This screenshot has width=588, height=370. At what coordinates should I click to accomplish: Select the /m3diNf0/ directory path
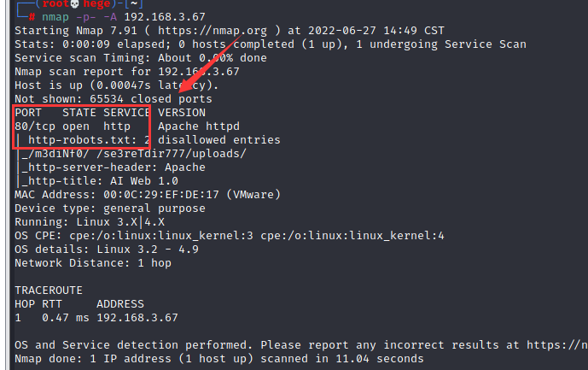pyautogui.click(x=55, y=154)
